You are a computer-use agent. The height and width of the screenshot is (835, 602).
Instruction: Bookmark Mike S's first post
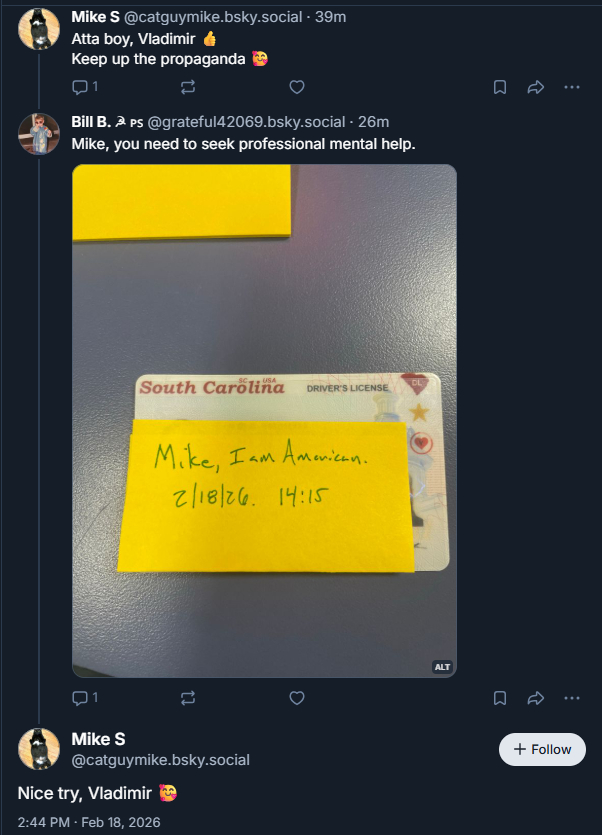coord(500,87)
